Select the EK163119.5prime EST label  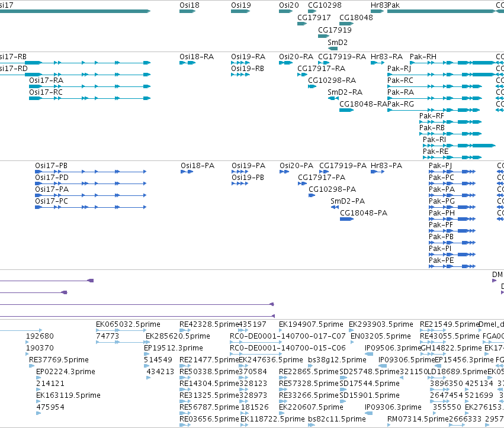click(68, 396)
